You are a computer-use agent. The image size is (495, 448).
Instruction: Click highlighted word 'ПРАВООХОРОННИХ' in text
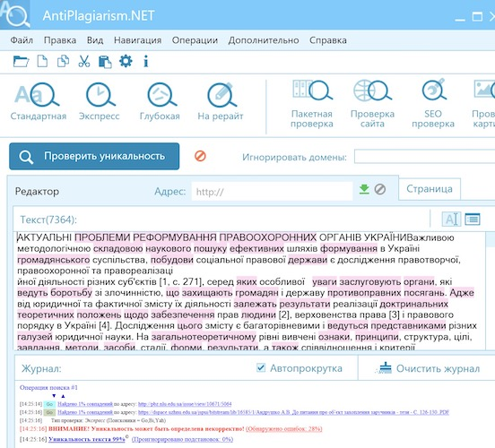pyautogui.click(x=268, y=237)
